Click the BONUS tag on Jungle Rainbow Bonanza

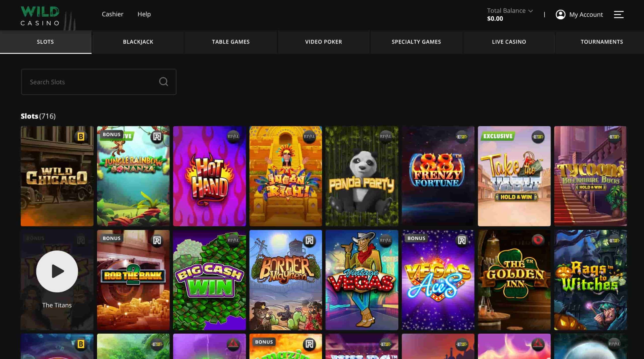click(111, 134)
